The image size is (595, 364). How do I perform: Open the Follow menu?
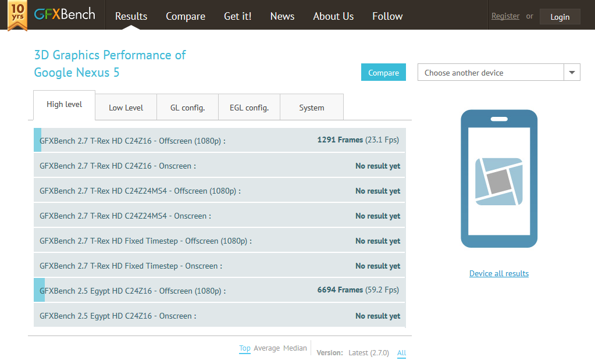pyautogui.click(x=387, y=16)
